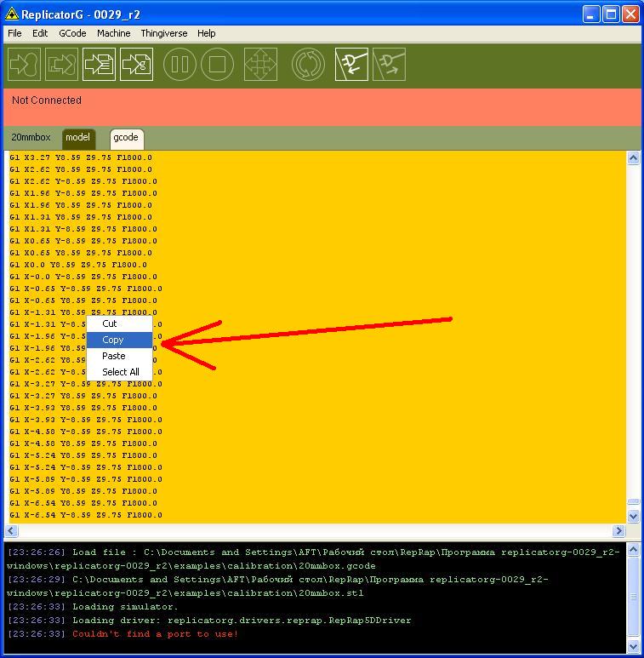
Task: Open the Machine menu
Action: pos(114,33)
